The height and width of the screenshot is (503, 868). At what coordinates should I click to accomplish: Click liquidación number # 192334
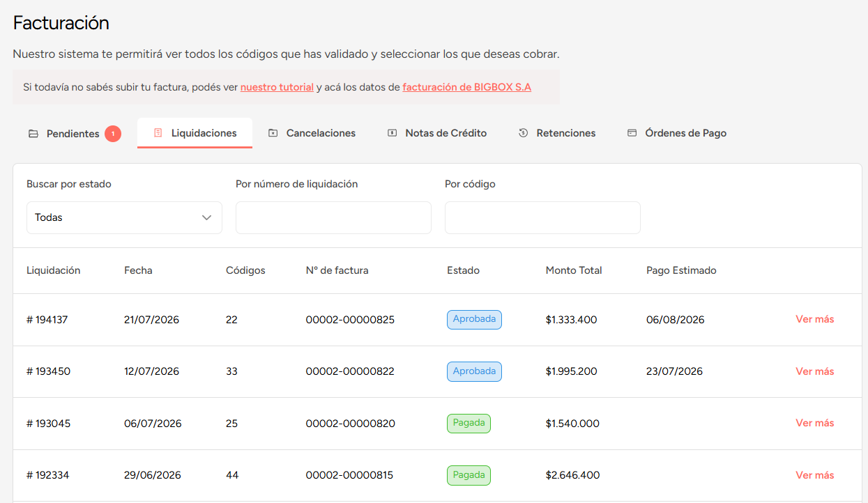point(48,475)
